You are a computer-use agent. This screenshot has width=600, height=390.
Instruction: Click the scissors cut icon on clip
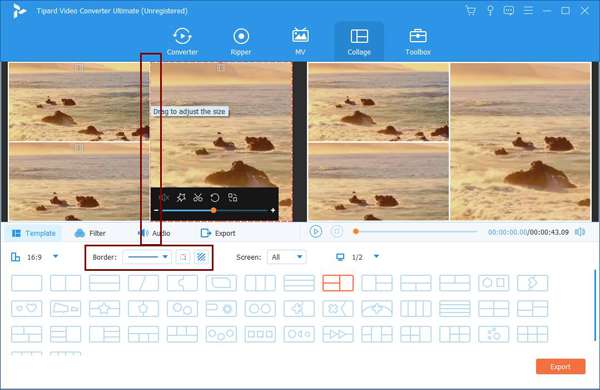pyautogui.click(x=198, y=197)
